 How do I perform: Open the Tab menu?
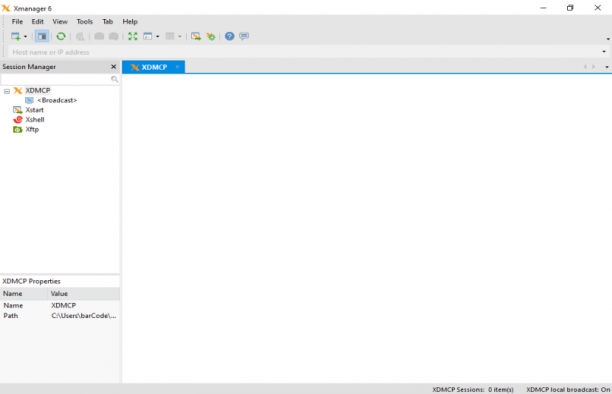[107, 21]
